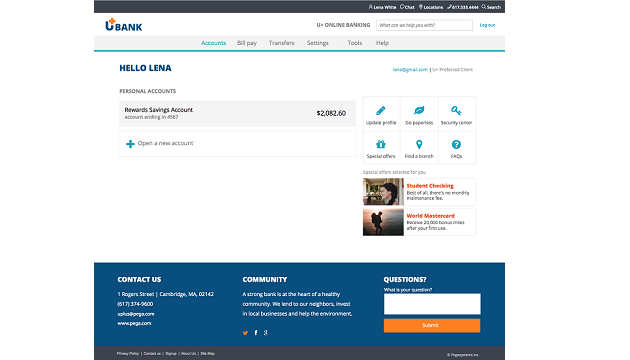Click the Update profile pencil icon
This screenshot has width=630, height=360.
pos(381,110)
